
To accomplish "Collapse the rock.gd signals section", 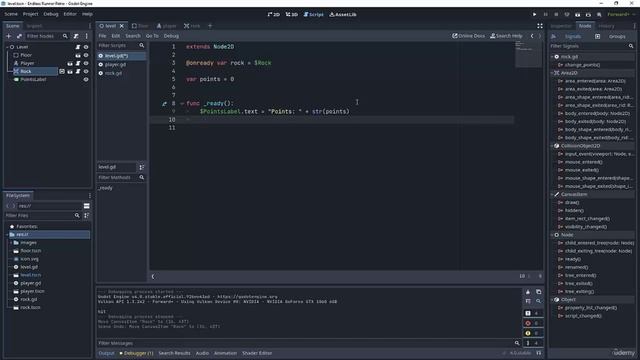I will [552, 57].
